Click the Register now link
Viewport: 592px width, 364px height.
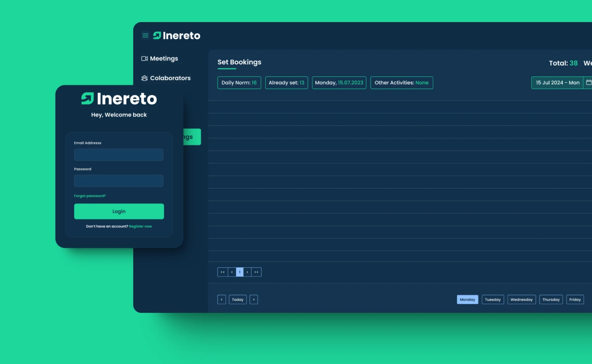click(x=140, y=226)
